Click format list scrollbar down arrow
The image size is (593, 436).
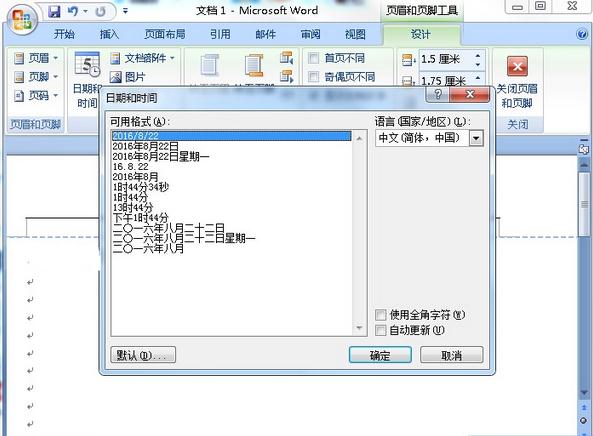[359, 328]
